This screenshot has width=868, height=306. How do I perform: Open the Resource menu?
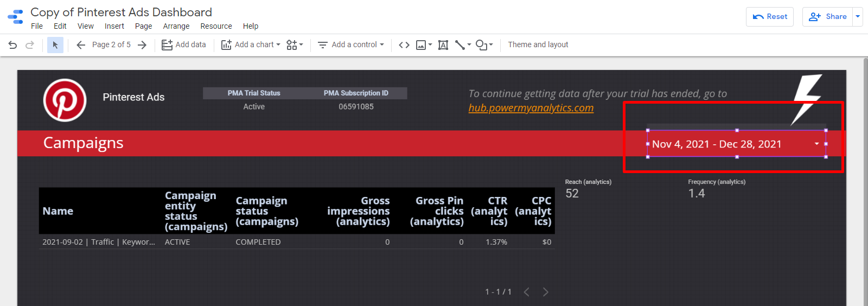click(x=216, y=26)
